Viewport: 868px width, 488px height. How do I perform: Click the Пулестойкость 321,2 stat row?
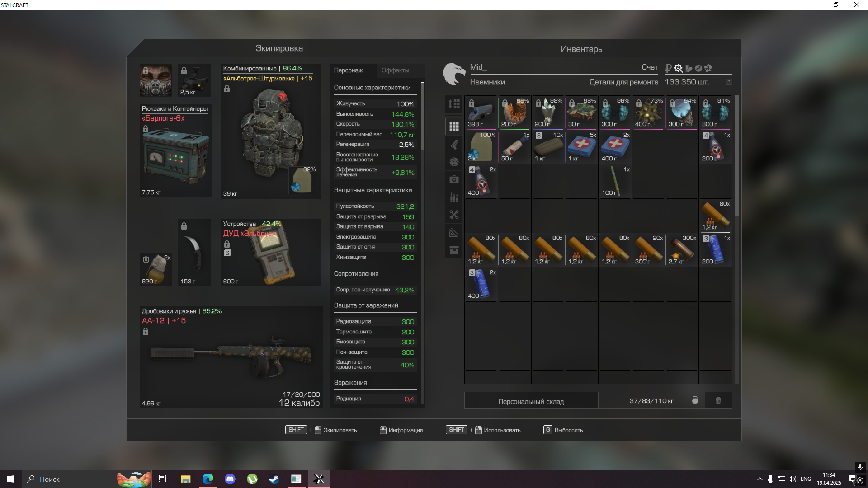point(375,206)
